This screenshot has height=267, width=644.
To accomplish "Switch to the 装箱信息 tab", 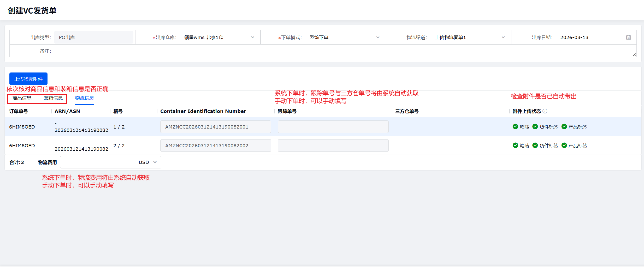I will (53, 98).
